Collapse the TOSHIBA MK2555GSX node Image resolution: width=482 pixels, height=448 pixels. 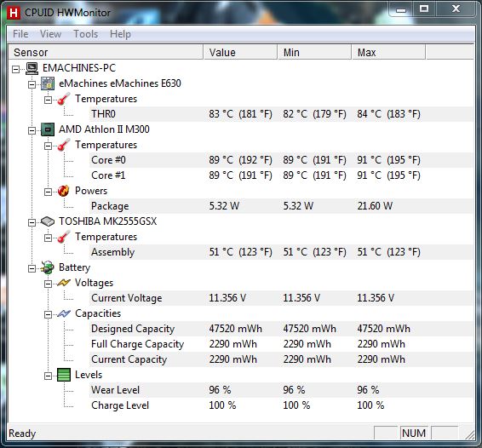[32, 222]
